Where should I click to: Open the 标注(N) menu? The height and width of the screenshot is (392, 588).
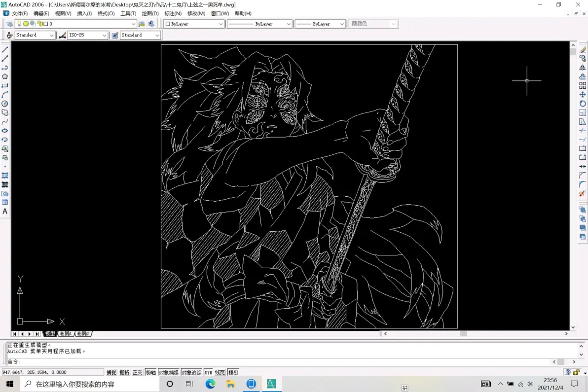click(x=173, y=13)
